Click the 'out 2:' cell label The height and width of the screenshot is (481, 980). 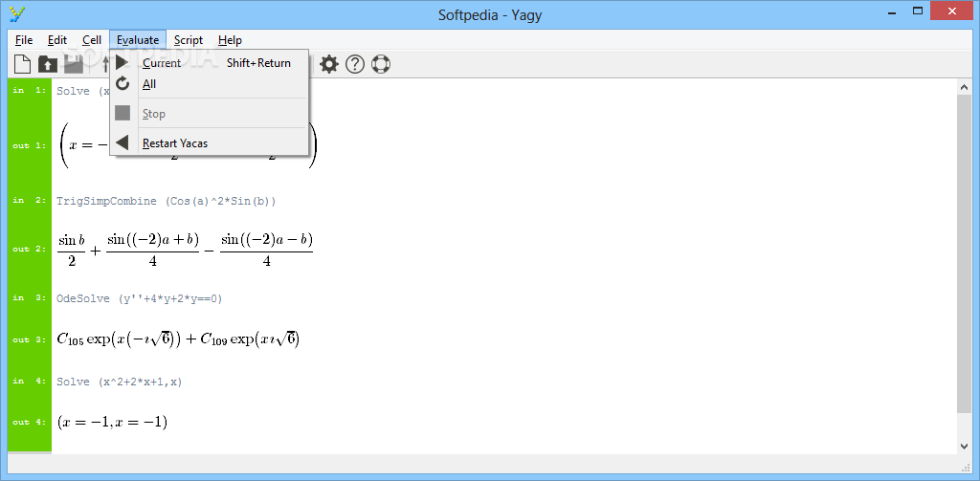(30, 250)
